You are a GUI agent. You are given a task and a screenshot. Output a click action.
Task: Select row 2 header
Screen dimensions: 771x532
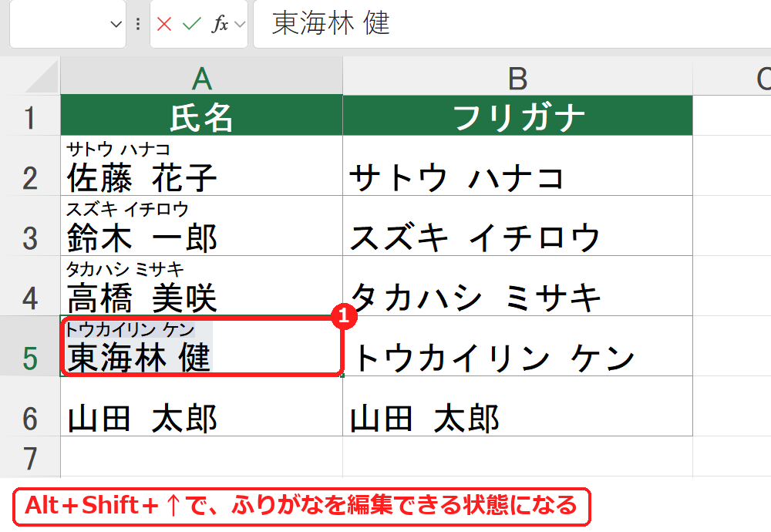point(30,166)
